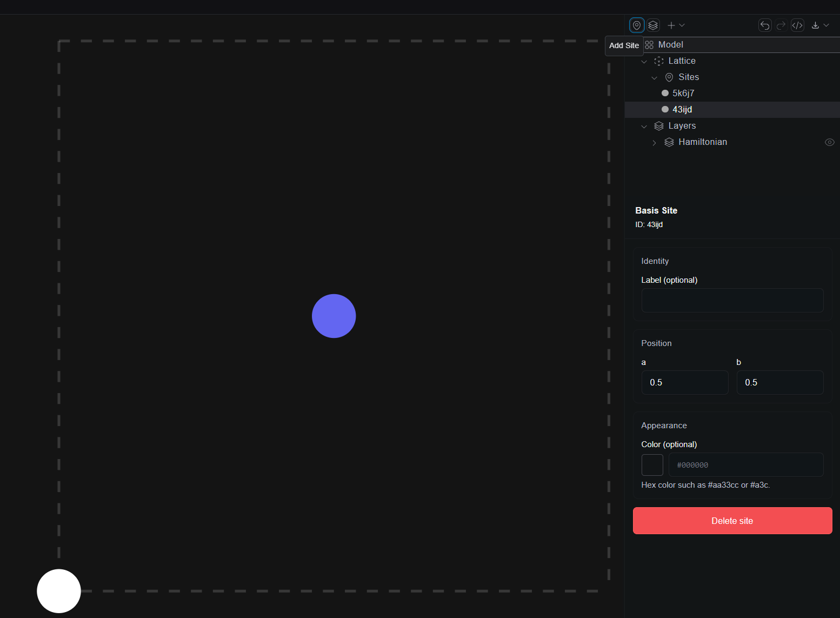The height and width of the screenshot is (618, 840).
Task: Click the Label (optional) input field
Action: click(x=732, y=300)
